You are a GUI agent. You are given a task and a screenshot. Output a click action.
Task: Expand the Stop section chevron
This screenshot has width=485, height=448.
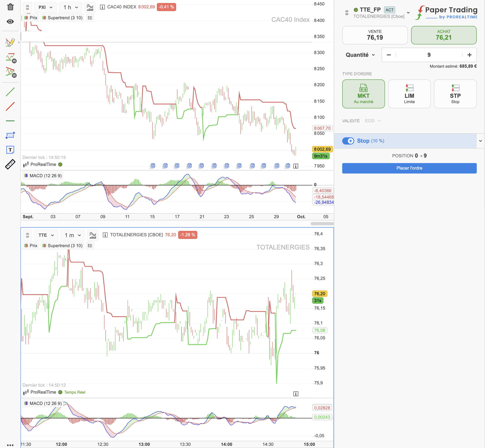pos(480,141)
